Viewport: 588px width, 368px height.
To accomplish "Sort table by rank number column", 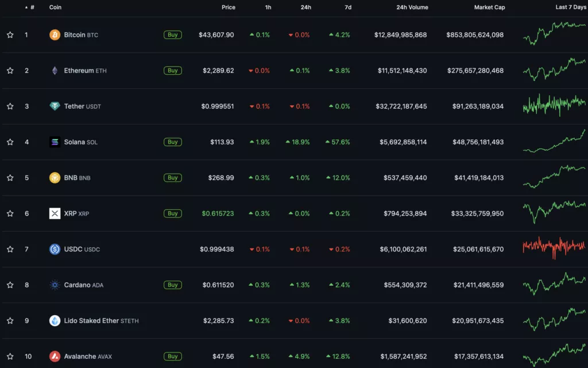I will pos(32,7).
